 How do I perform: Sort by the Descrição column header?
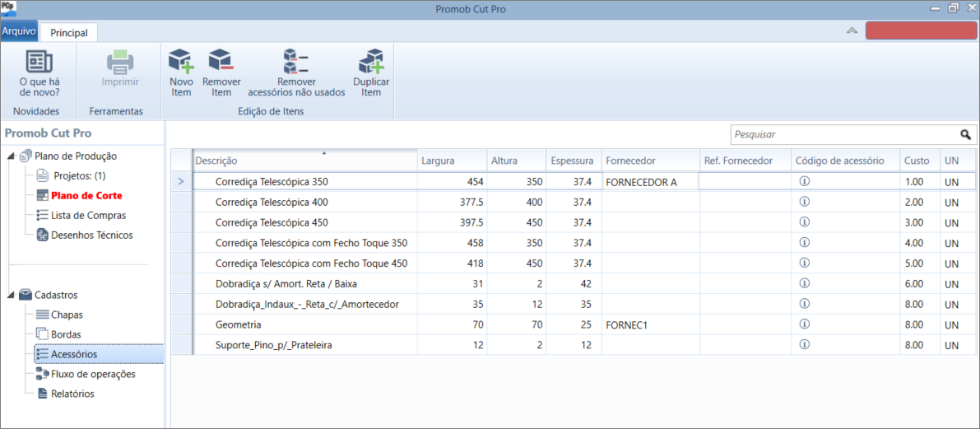click(304, 161)
